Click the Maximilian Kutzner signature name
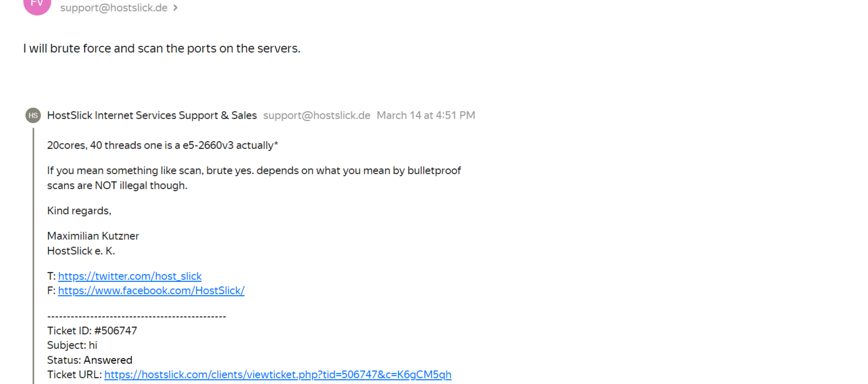This screenshot has height=384, width=868. (x=93, y=236)
